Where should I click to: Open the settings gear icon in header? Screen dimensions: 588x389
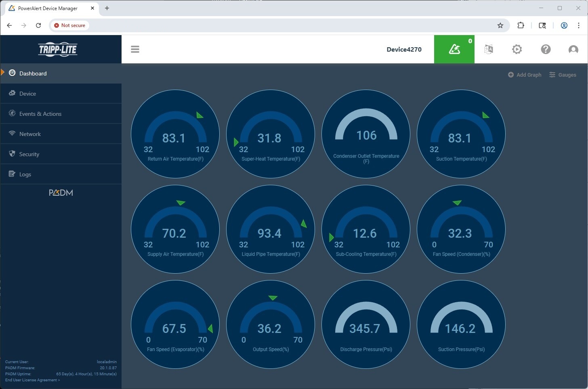[517, 49]
